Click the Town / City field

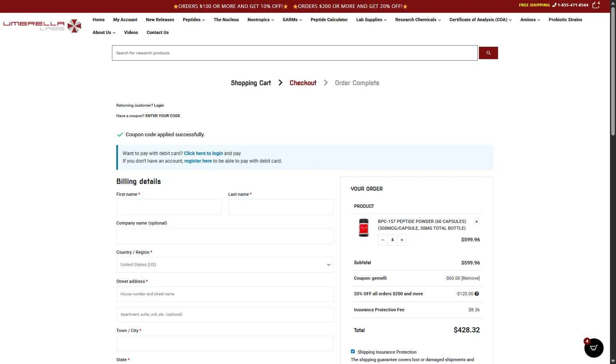pyautogui.click(x=225, y=343)
